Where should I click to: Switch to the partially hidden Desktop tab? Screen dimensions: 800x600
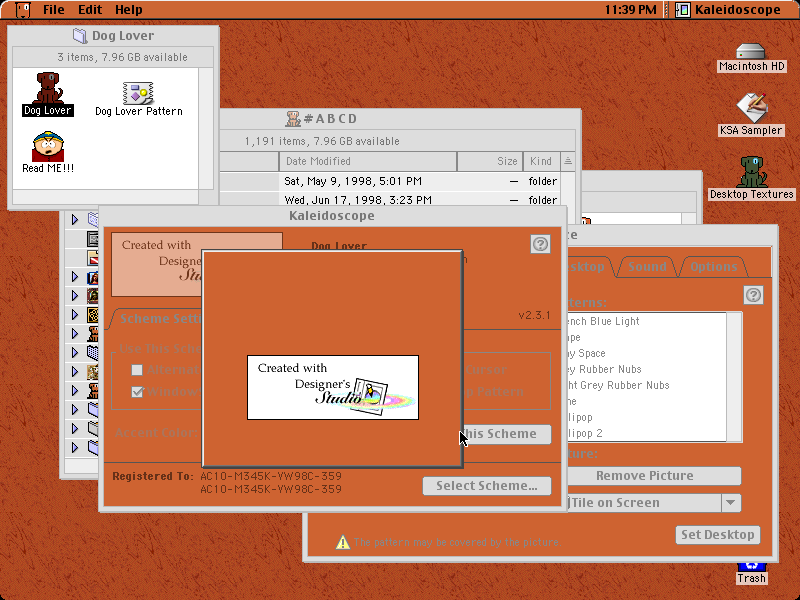[x=587, y=266]
